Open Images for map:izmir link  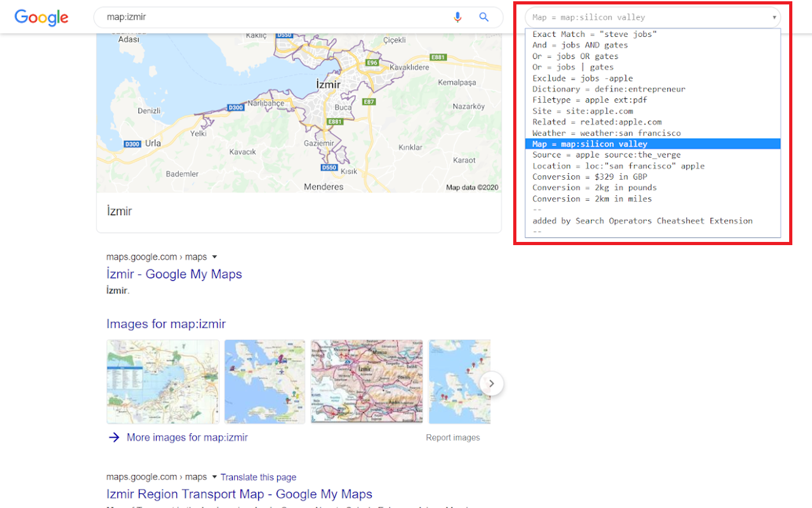166,324
